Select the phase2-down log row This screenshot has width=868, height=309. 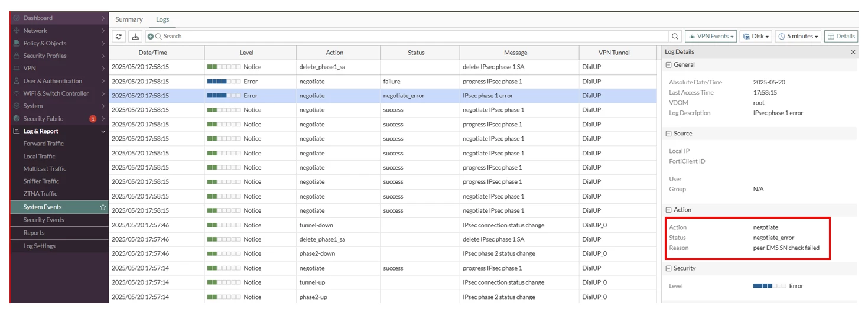pyautogui.click(x=383, y=253)
